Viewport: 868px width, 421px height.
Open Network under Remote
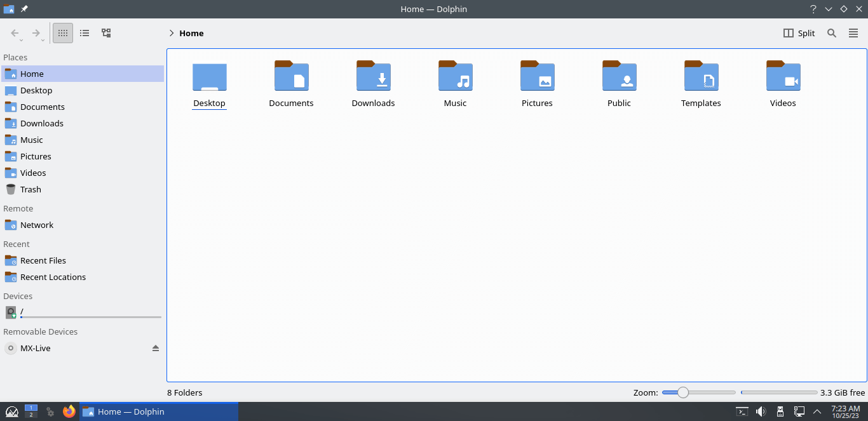coord(83,225)
